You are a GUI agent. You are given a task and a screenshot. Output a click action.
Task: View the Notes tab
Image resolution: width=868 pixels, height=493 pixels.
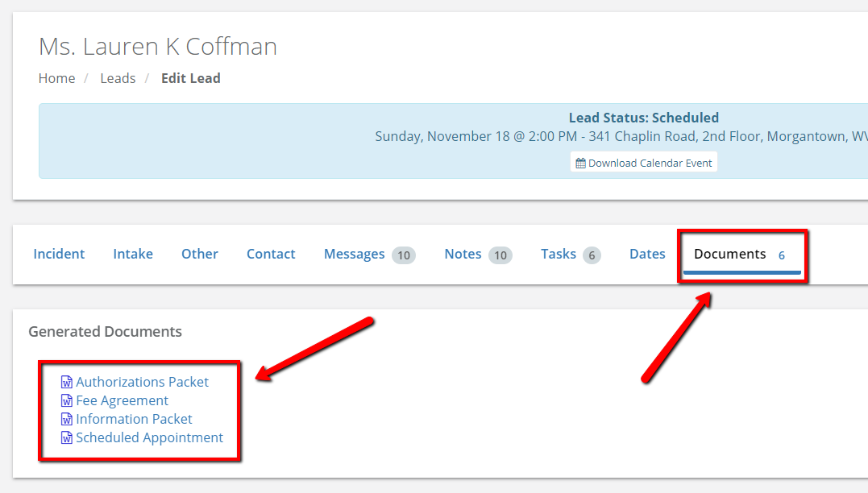[x=463, y=254]
